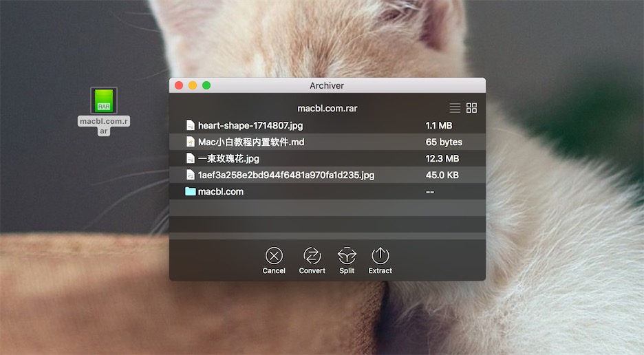Click the macbl.com.rar desktop file label
Viewport: 644px width, 355px height.
coord(104,126)
